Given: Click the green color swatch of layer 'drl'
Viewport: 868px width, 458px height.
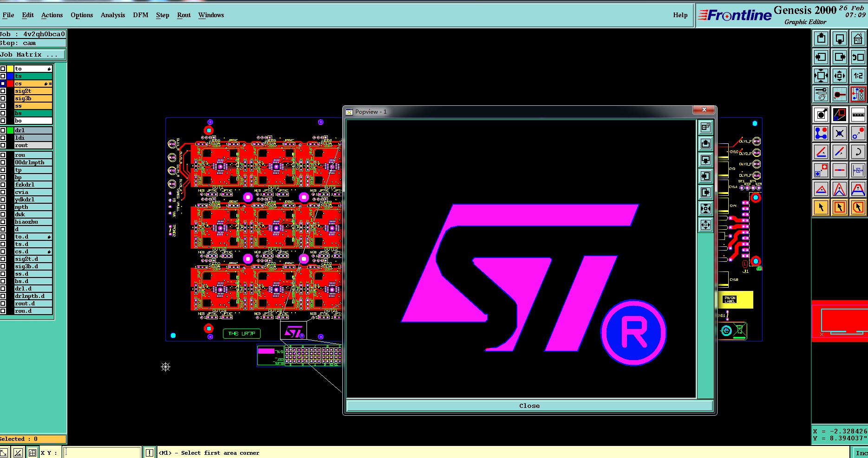Looking at the screenshot, I should (x=10, y=130).
